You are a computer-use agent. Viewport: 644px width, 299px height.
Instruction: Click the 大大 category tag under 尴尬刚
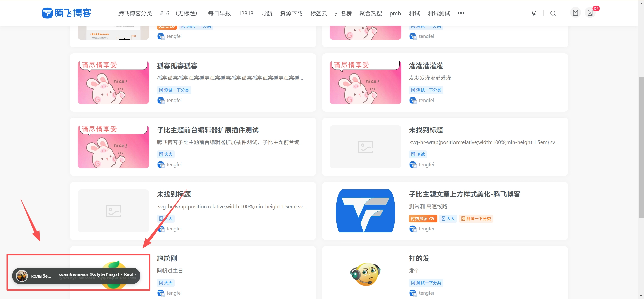[165, 283]
